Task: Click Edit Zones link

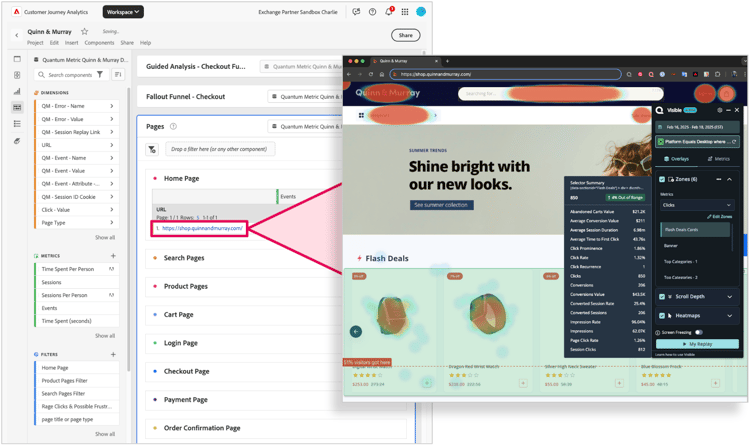Action: point(719,217)
